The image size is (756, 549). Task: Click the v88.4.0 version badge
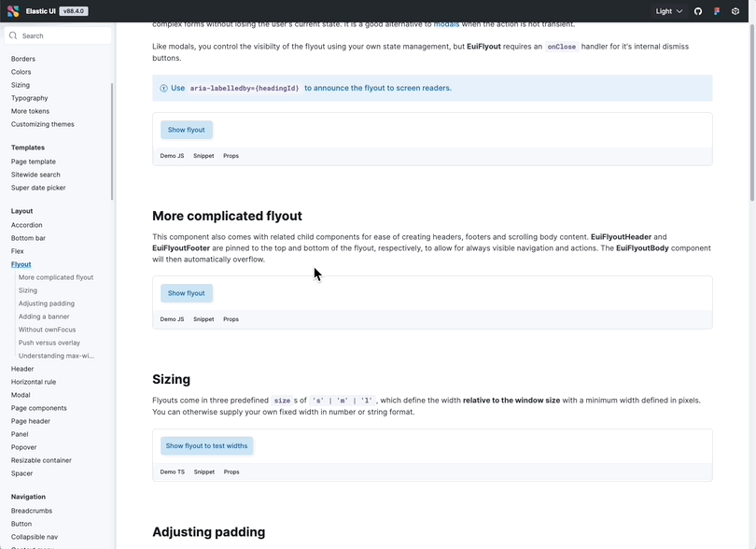click(76, 11)
